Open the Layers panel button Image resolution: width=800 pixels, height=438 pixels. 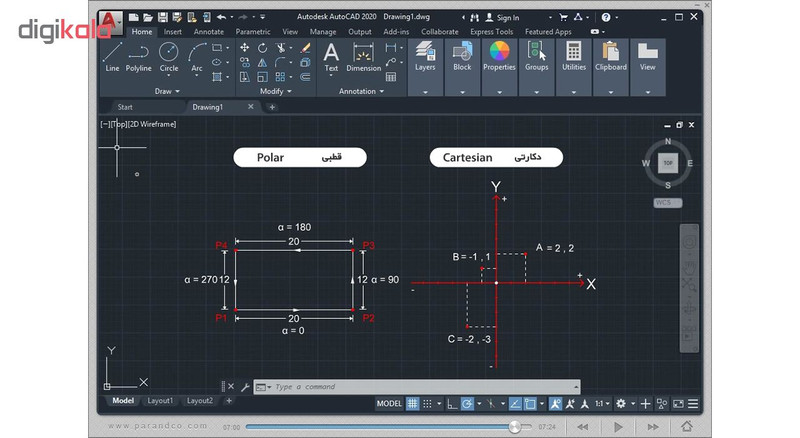(x=425, y=57)
